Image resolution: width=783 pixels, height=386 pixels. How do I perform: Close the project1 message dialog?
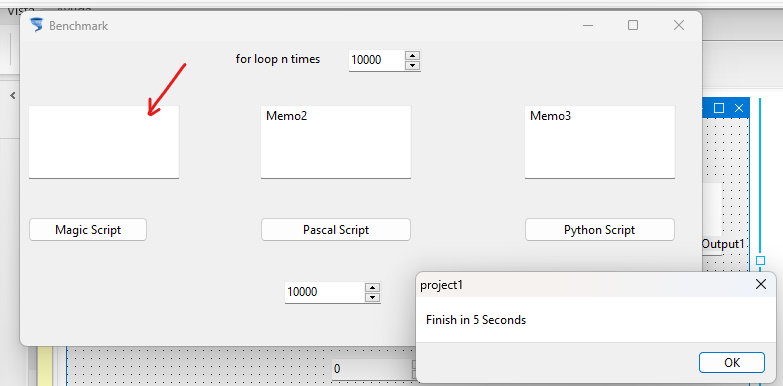761,285
